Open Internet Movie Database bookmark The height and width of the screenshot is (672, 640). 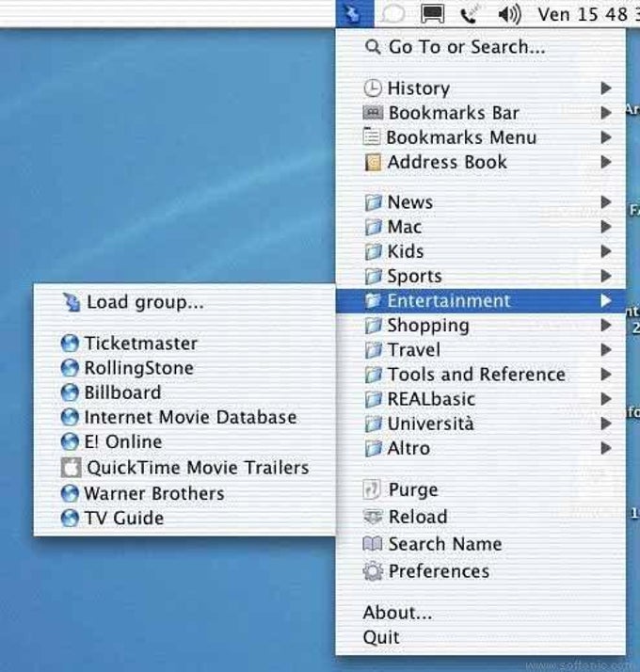click(x=190, y=418)
